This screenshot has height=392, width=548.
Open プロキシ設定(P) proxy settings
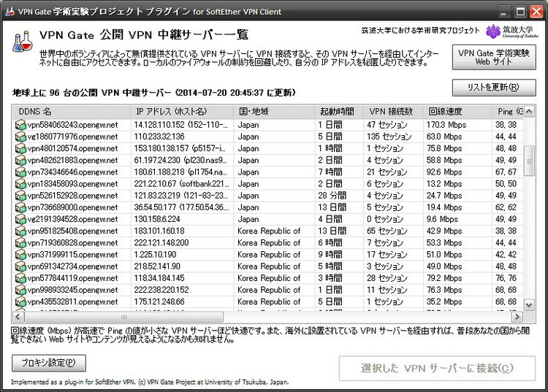coord(48,363)
